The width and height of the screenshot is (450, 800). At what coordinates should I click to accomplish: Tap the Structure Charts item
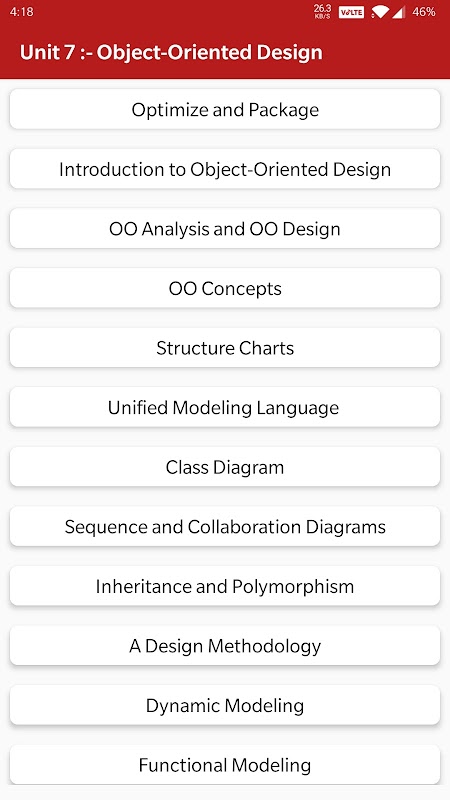coord(225,347)
